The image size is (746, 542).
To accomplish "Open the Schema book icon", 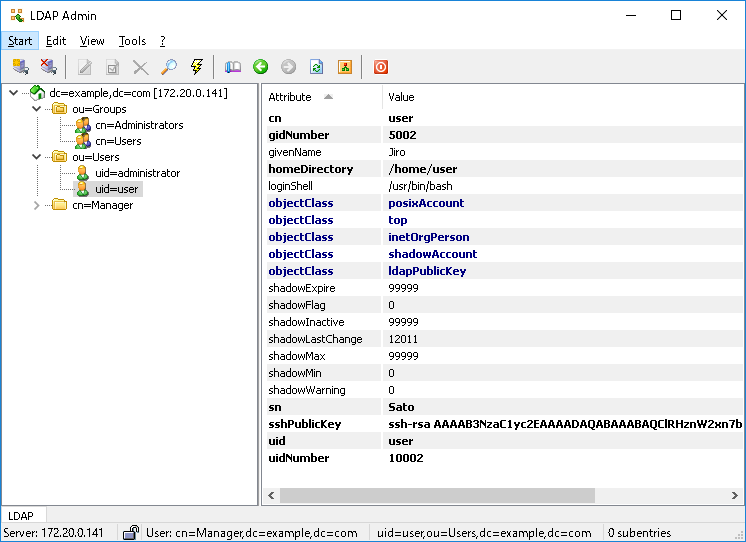I will click(233, 67).
